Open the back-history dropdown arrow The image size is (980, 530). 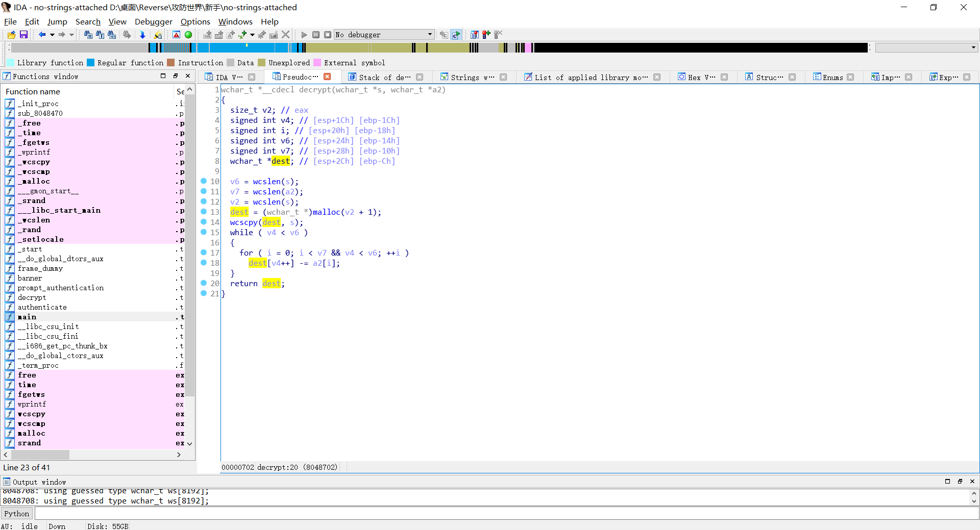click(x=52, y=35)
